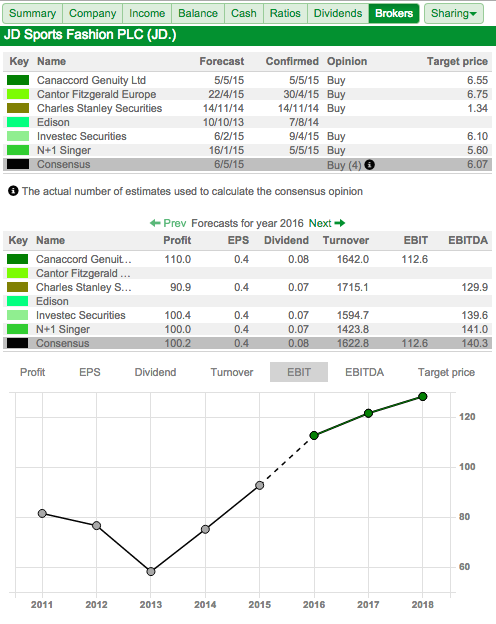496x624 pixels.
Task: Show the Target price chart
Action: coord(446,372)
